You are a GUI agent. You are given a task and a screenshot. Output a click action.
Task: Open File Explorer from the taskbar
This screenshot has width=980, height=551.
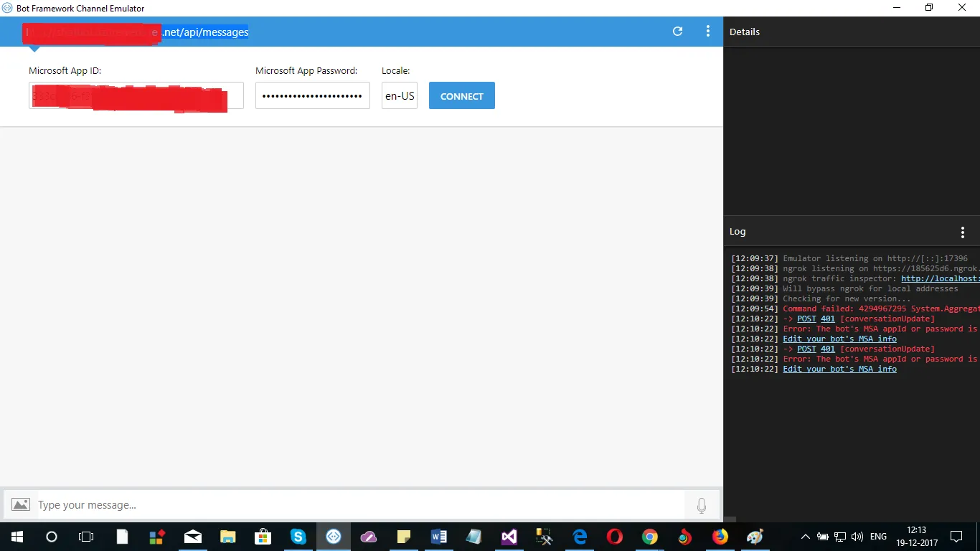click(227, 537)
